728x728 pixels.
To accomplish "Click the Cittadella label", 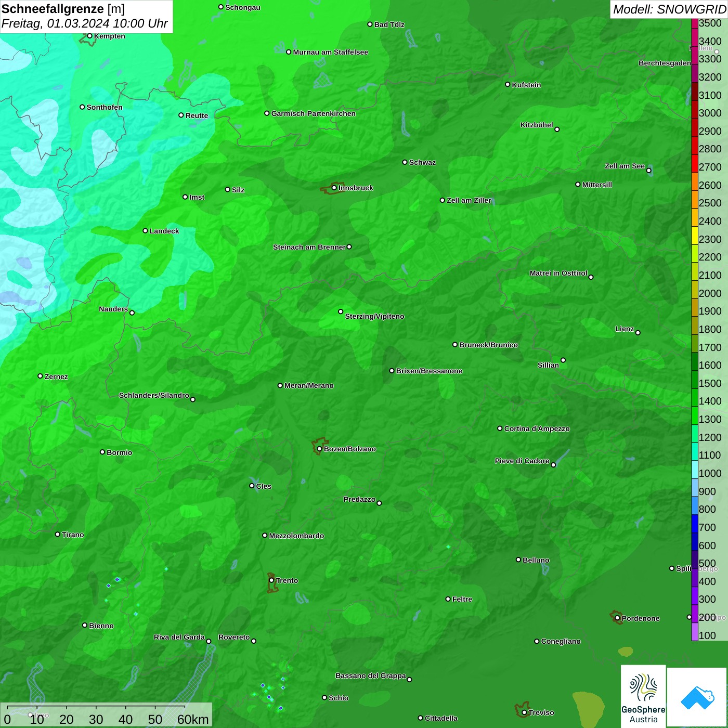I will pos(441,718).
